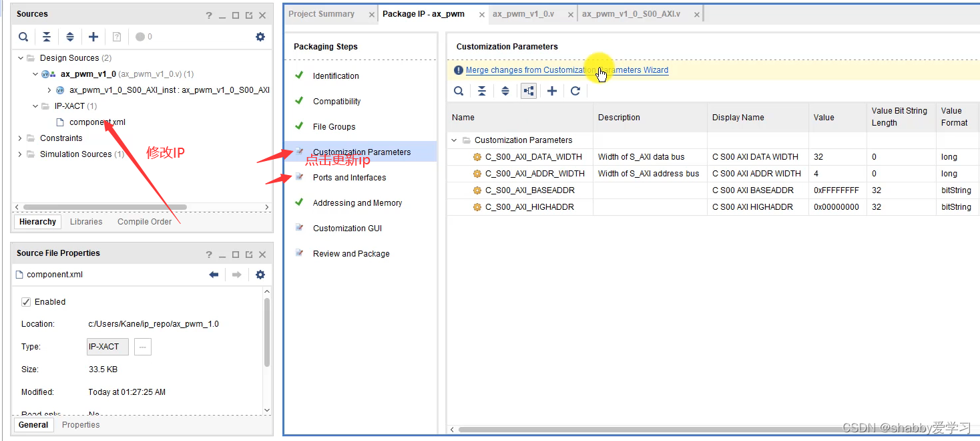The image size is (980, 441).
Task: Open the Addressing and Memory step
Action: (x=357, y=203)
